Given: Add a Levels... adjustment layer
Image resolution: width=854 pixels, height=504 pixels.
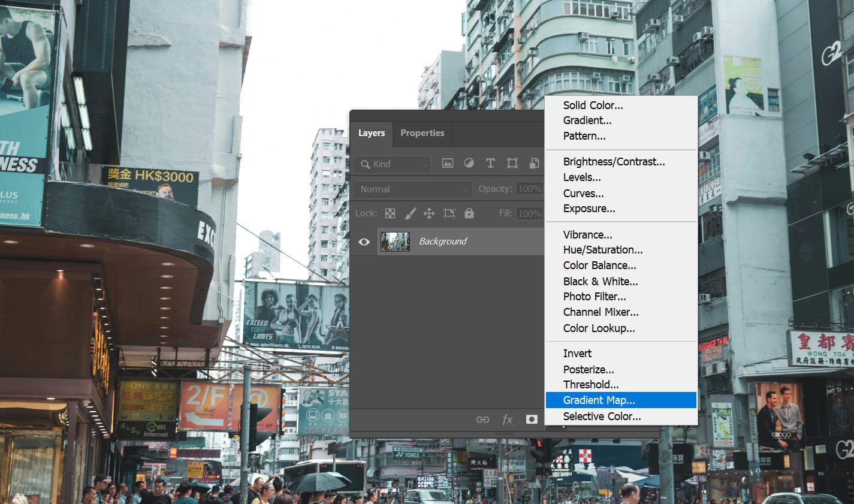Looking at the screenshot, I should (x=582, y=177).
